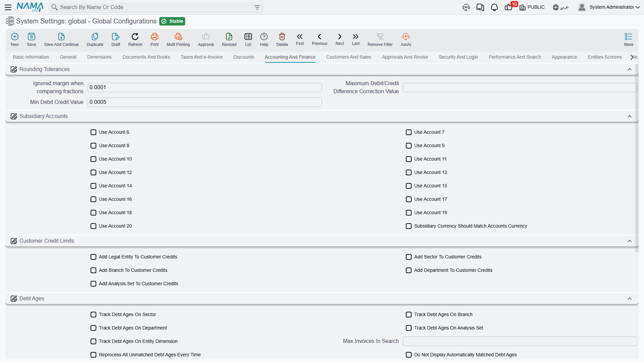Open AI assistant icon in header
Screen dimensions: 644x362
point(466,7)
